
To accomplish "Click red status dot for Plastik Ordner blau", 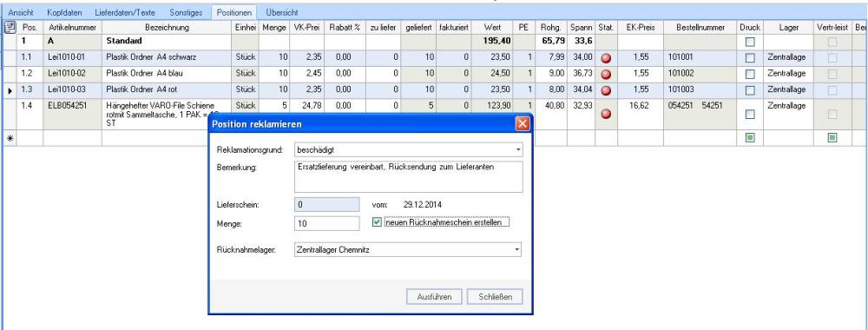I will tap(606, 75).
